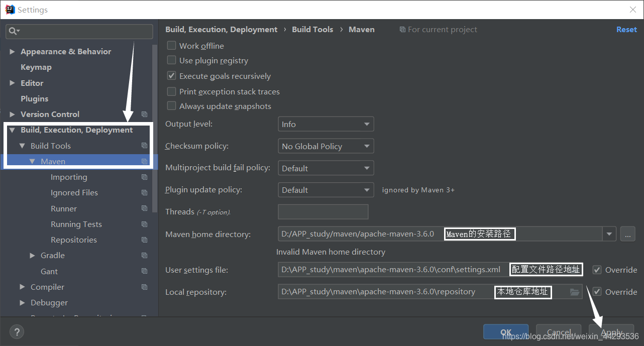644x346 pixels.
Task: Click project-level icon beside Gradle
Action: pyautogui.click(x=144, y=256)
